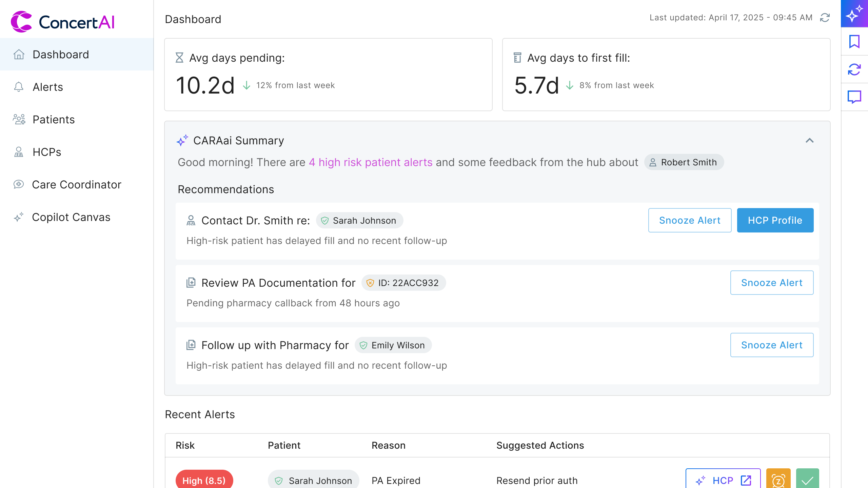Open the Copilot Canvas page
The width and height of the screenshot is (868, 488).
tap(71, 217)
